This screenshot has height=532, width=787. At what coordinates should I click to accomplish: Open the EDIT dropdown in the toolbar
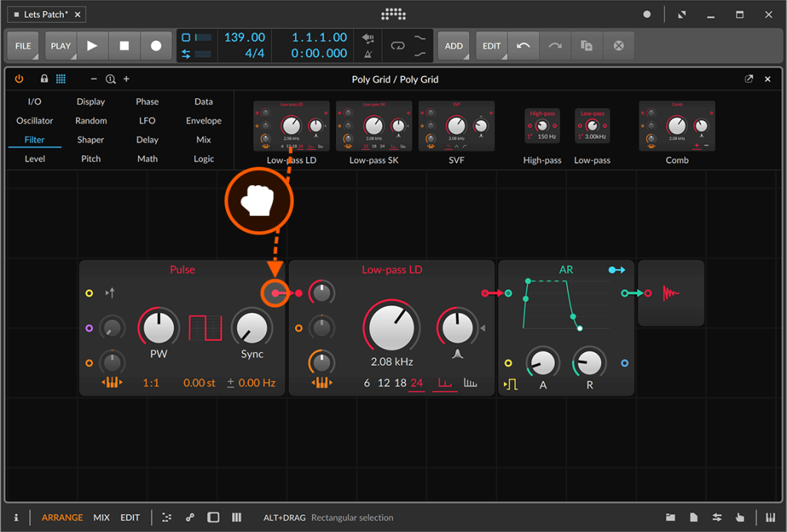[x=491, y=46]
